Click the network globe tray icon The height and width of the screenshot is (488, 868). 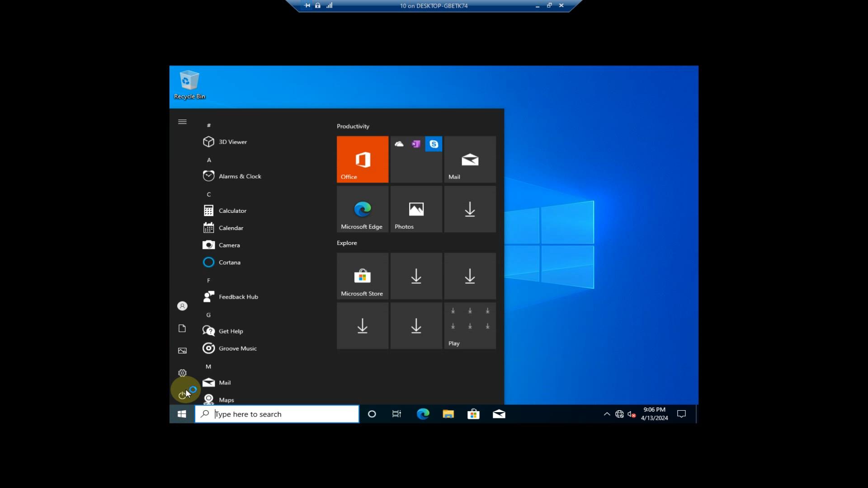(619, 414)
